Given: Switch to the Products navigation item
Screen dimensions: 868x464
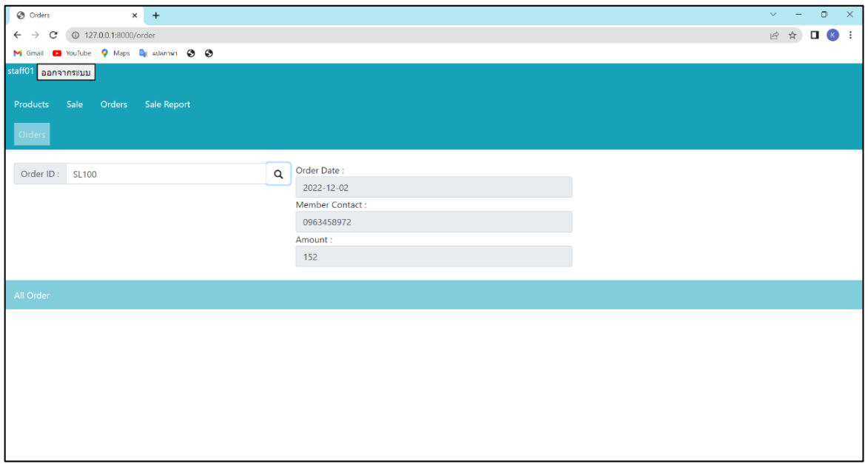Looking at the screenshot, I should tap(31, 104).
